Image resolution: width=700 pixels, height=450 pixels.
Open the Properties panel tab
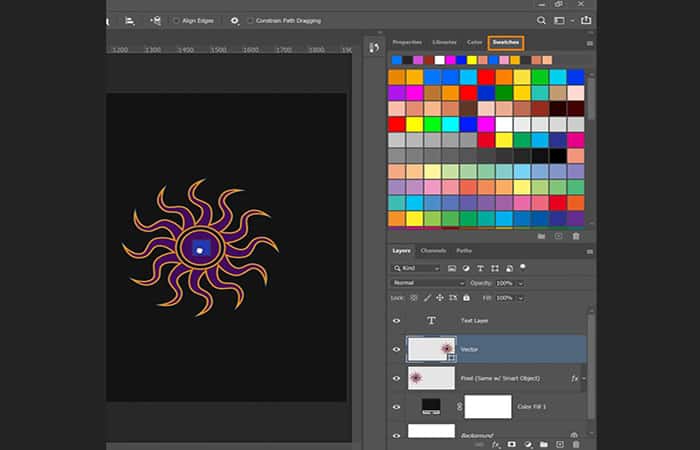(x=407, y=42)
